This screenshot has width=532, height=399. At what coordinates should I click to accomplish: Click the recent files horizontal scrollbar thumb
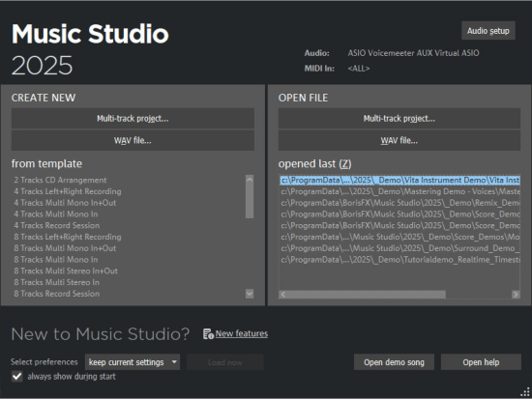tap(366, 295)
